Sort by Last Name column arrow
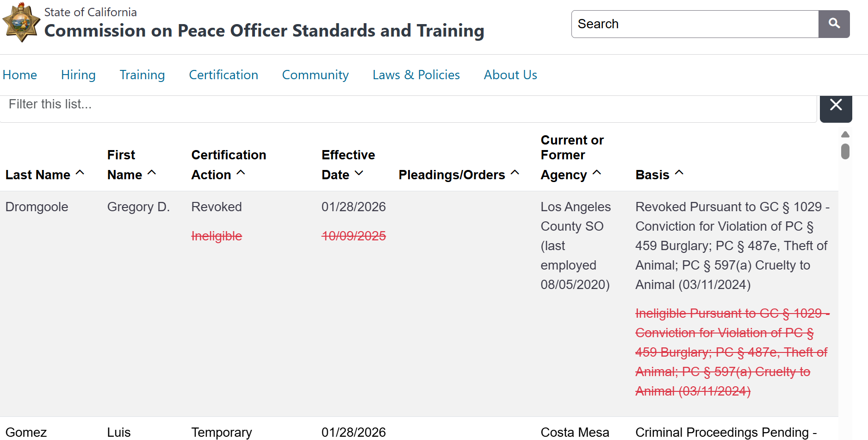This screenshot has height=440, width=868. tap(80, 173)
